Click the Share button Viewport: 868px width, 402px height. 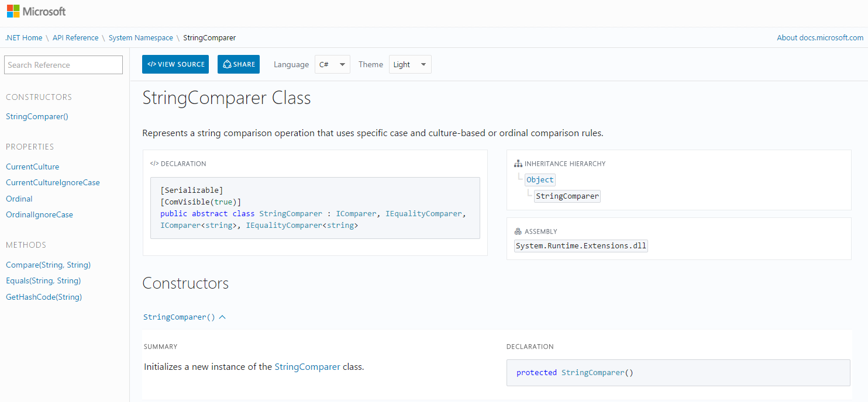(x=239, y=64)
